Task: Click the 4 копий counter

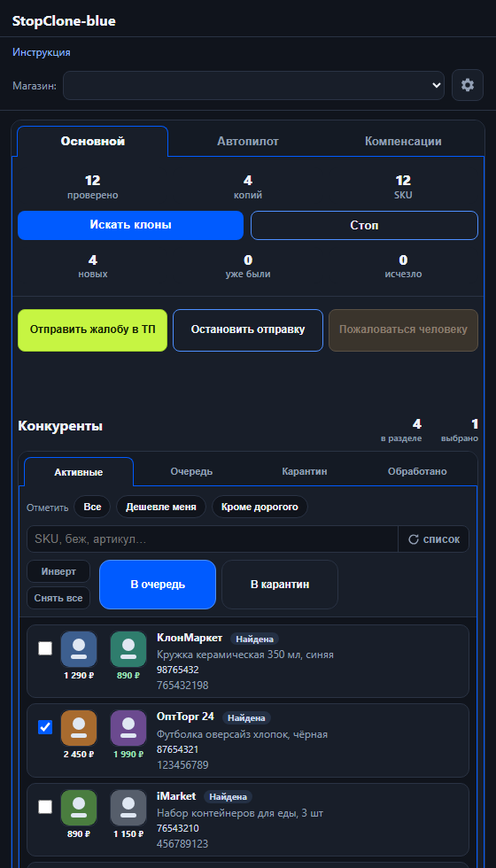Action: click(248, 187)
